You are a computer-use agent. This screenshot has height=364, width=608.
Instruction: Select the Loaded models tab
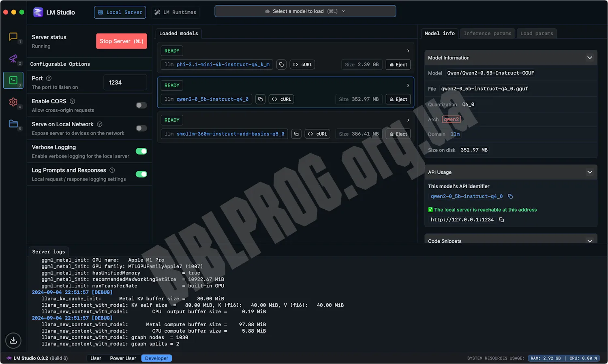tap(179, 34)
